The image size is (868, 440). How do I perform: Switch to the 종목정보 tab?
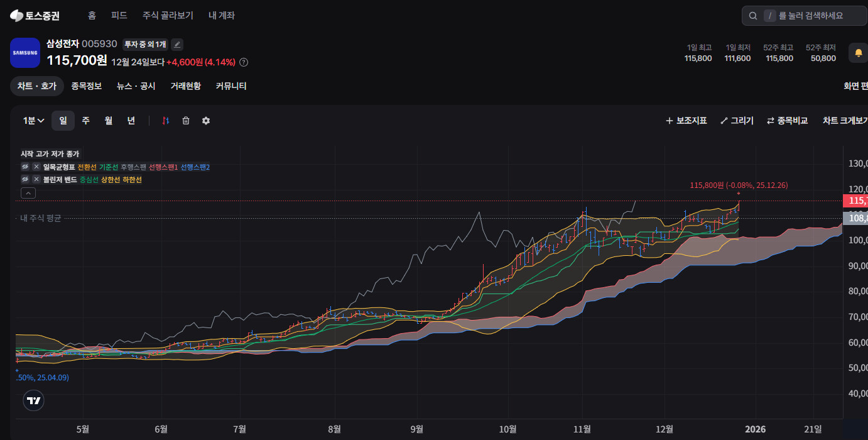[86, 86]
